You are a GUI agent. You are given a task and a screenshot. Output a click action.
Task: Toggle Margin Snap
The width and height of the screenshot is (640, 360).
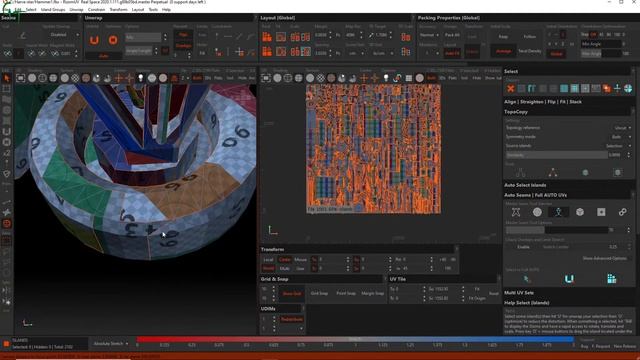pyautogui.click(x=372, y=293)
